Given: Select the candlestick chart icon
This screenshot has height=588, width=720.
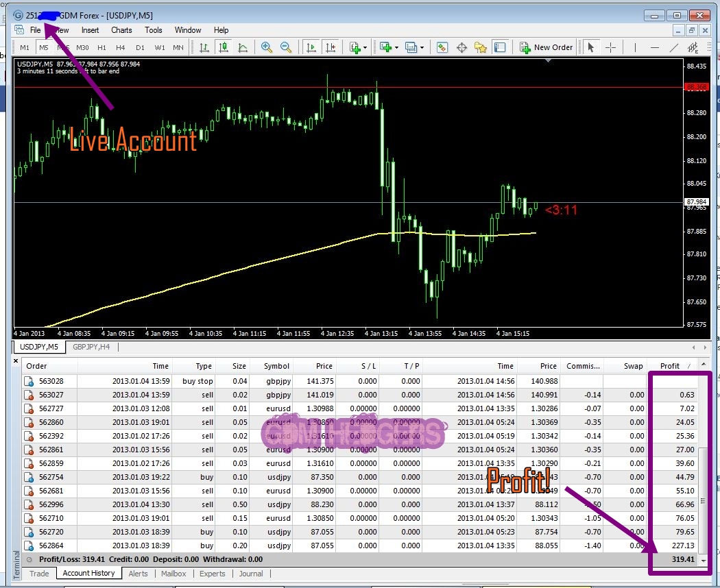Looking at the screenshot, I should click(x=222, y=47).
